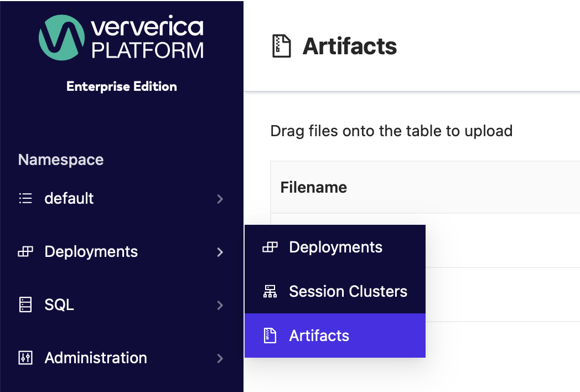Click the Enterprise Edition label
Screen dimensions: 580x392
pyautogui.click(x=122, y=86)
